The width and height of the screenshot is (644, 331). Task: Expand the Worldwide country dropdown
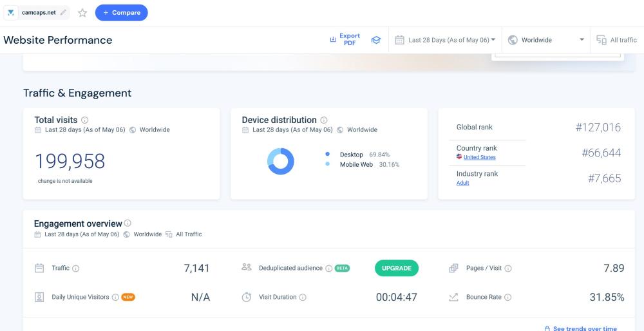coord(546,40)
